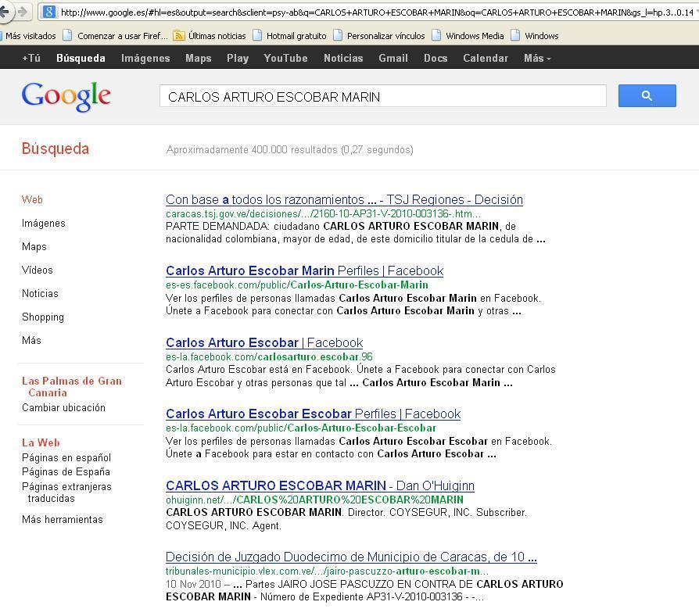This screenshot has height=616, width=699.
Task: Select Noticias filter in left sidebar
Action: [x=40, y=293]
